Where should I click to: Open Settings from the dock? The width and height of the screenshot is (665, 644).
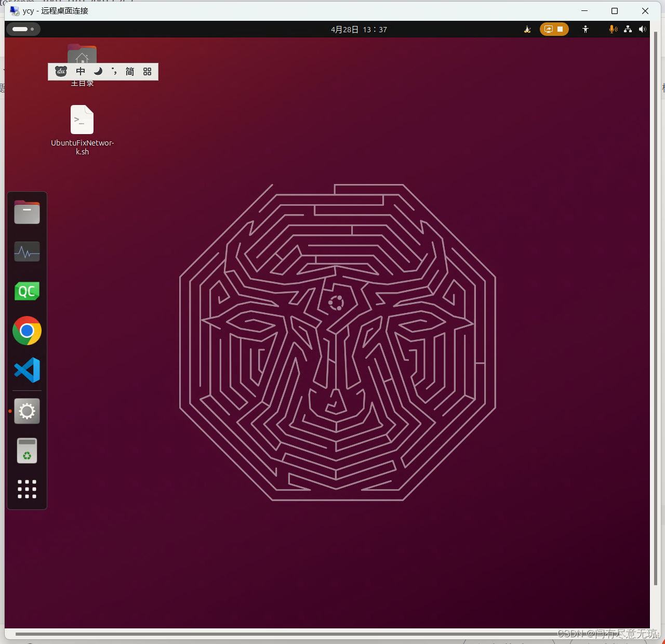click(26, 411)
